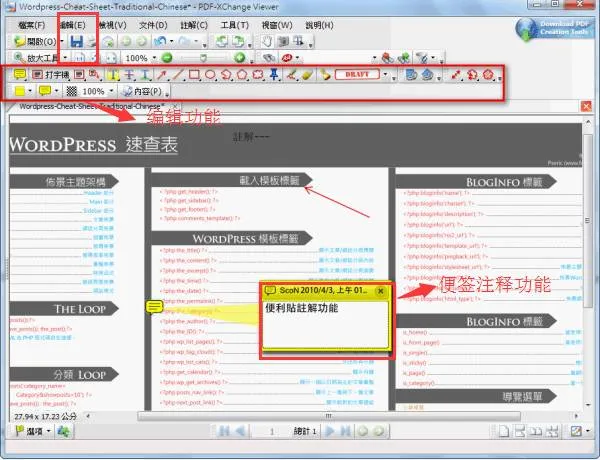The height and width of the screenshot is (460, 600).
Task: Click inside the 便利貼註解功能 note text
Action: (302, 308)
